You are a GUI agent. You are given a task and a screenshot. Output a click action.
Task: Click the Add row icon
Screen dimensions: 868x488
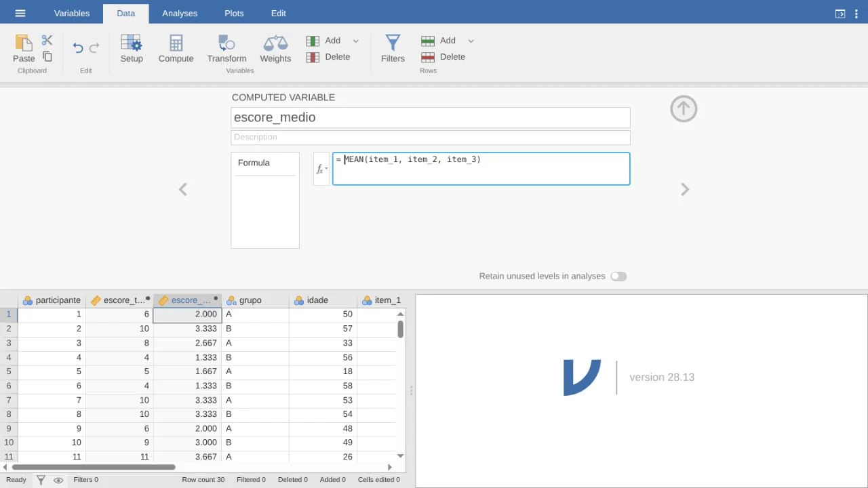[x=428, y=41]
